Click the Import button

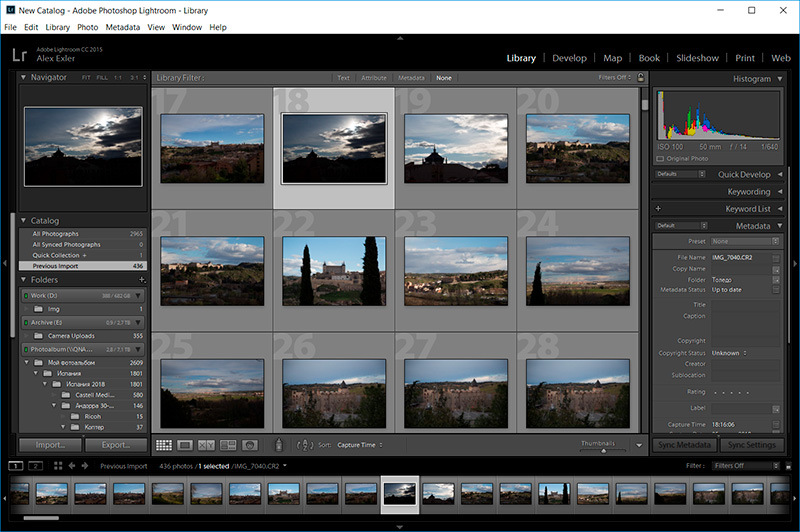(x=50, y=445)
